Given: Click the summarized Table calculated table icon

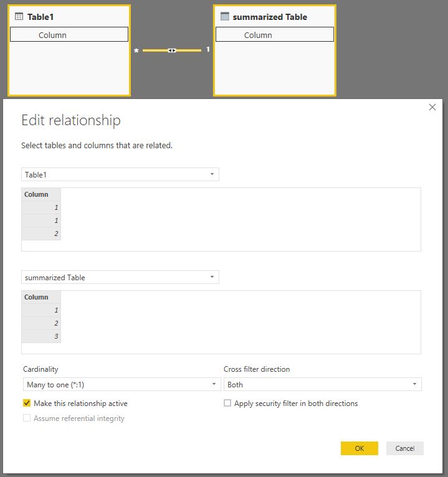Looking at the screenshot, I should pyautogui.click(x=224, y=16).
